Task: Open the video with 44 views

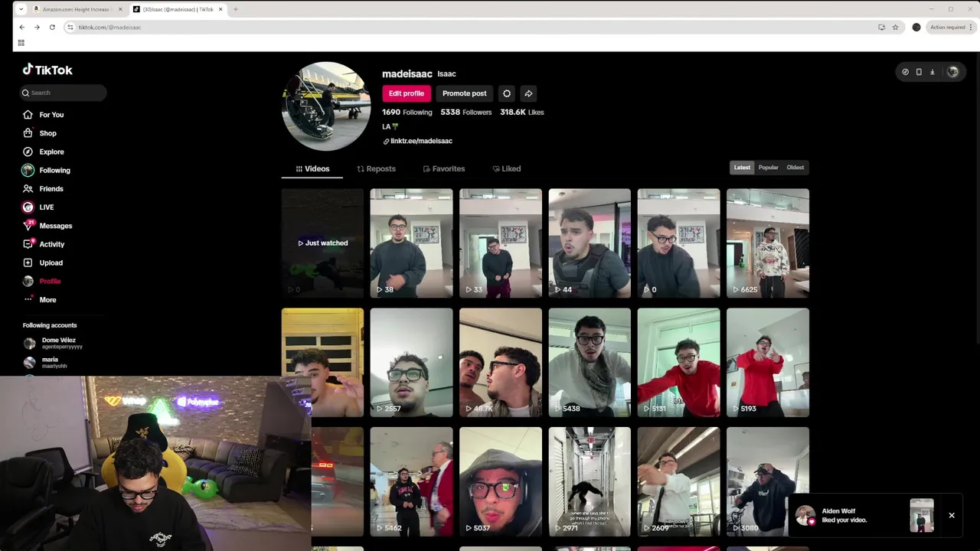Action: tap(590, 243)
